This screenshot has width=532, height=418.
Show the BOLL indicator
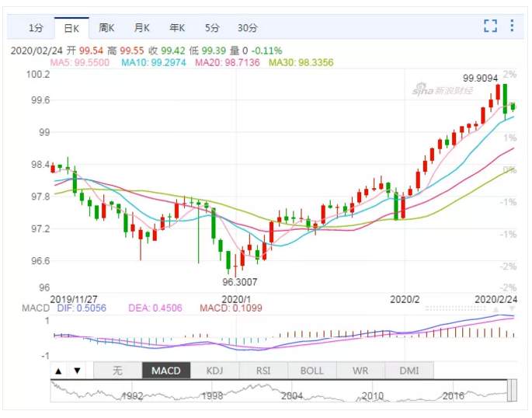pos(311,371)
